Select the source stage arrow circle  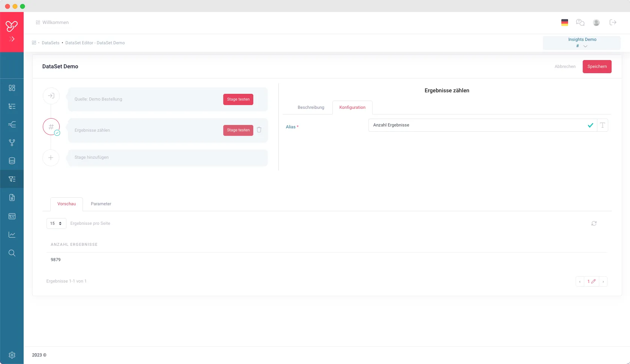(51, 96)
